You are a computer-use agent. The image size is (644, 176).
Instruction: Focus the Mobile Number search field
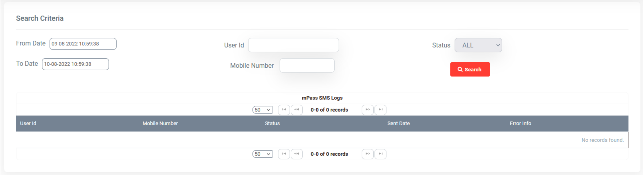pos(307,65)
